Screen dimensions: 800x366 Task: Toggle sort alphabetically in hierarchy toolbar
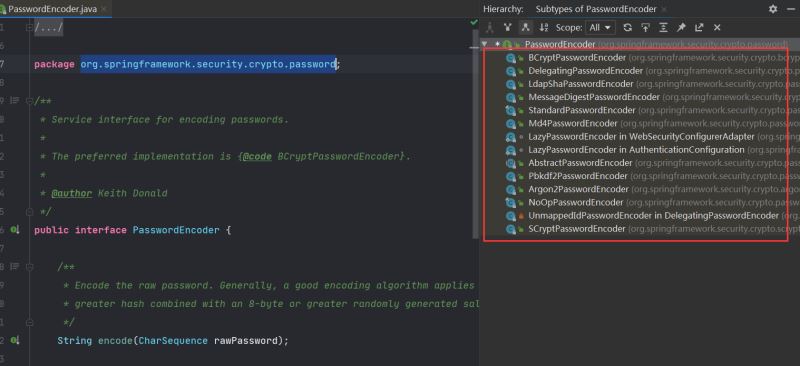pos(544,28)
